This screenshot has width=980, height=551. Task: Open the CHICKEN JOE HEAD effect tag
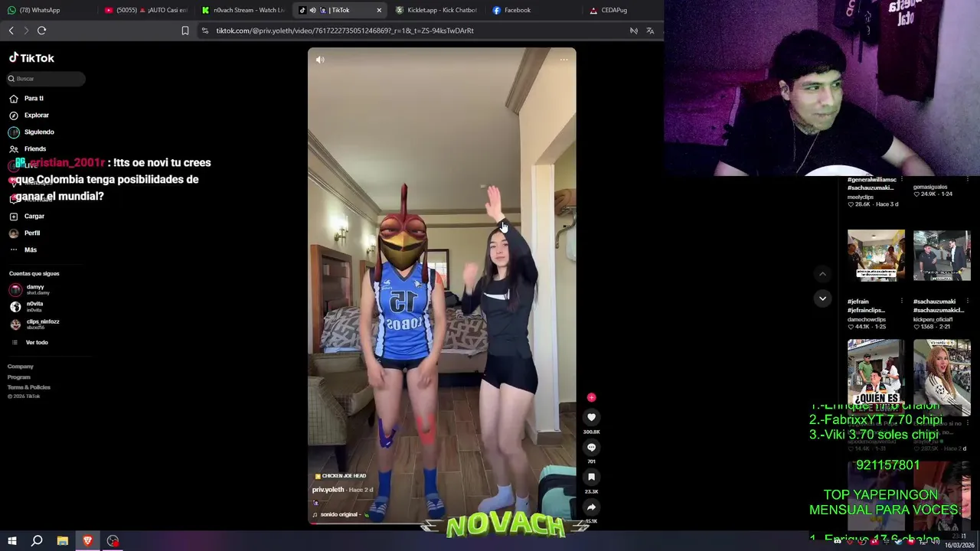coord(341,476)
